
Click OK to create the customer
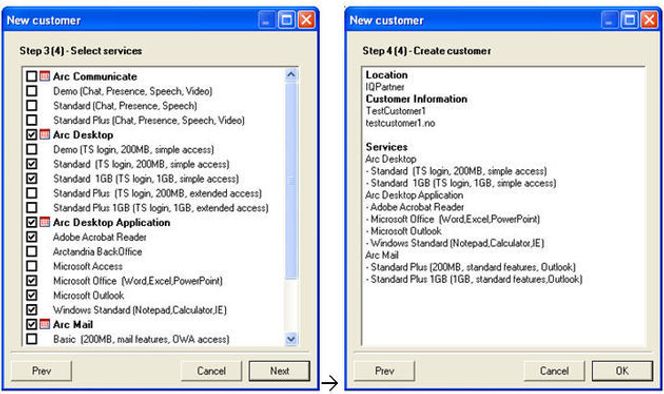coord(622,371)
